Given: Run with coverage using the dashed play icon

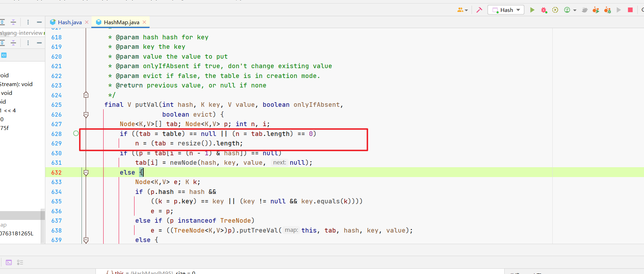Looking at the screenshot, I should pyautogui.click(x=555, y=10).
